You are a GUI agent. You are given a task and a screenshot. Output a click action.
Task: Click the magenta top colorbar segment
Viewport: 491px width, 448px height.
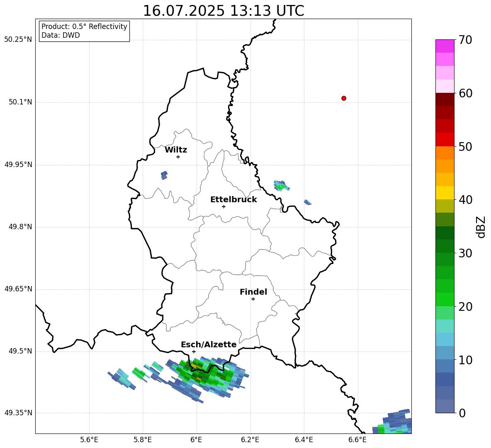(445, 46)
